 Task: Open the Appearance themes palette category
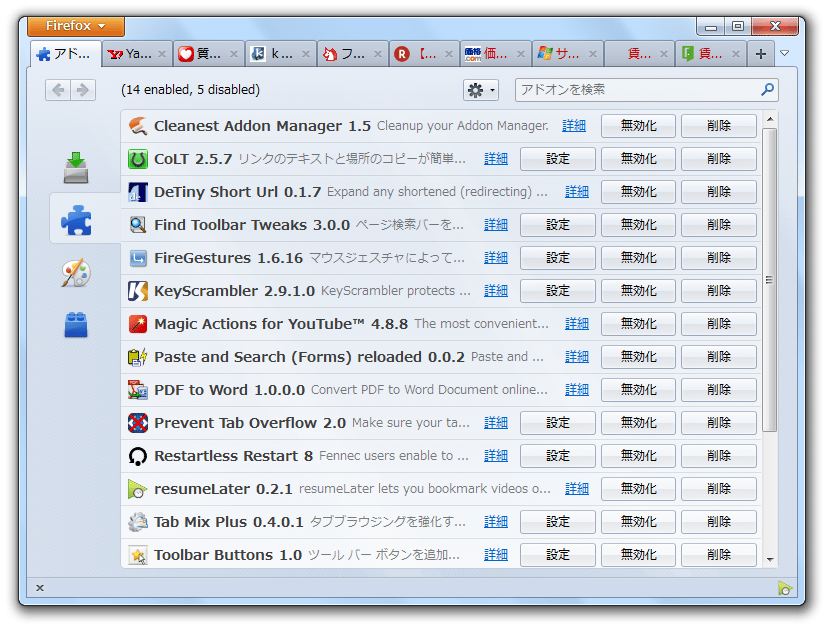pyautogui.click(x=76, y=273)
